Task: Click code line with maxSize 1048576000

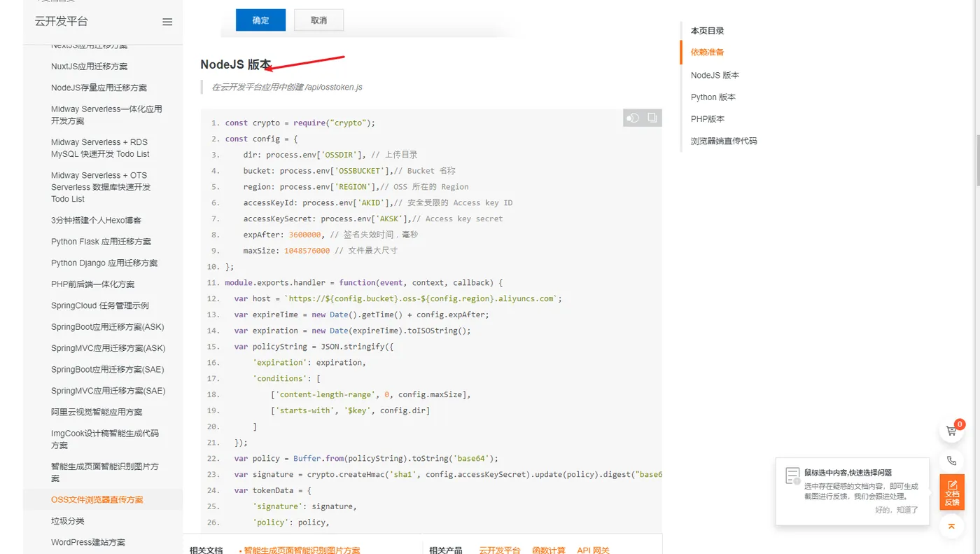Action: pyautogui.click(x=321, y=251)
